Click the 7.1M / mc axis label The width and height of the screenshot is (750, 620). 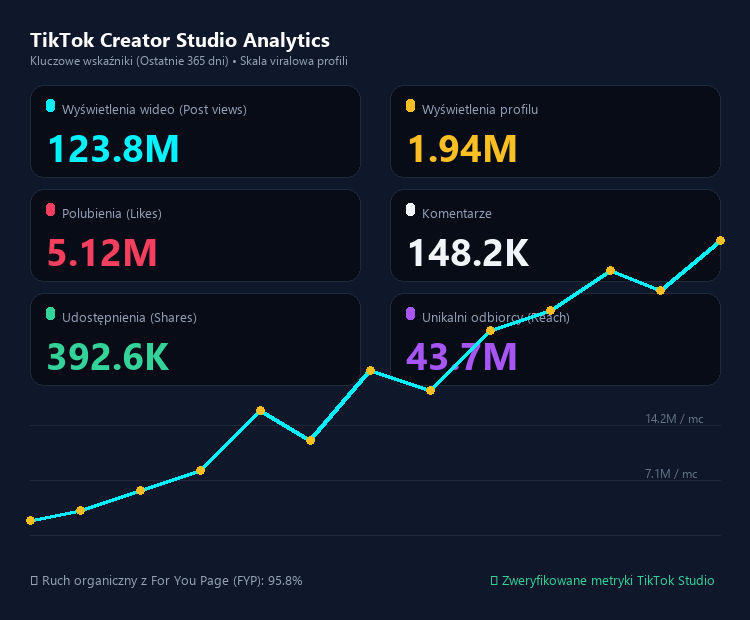tap(671, 474)
